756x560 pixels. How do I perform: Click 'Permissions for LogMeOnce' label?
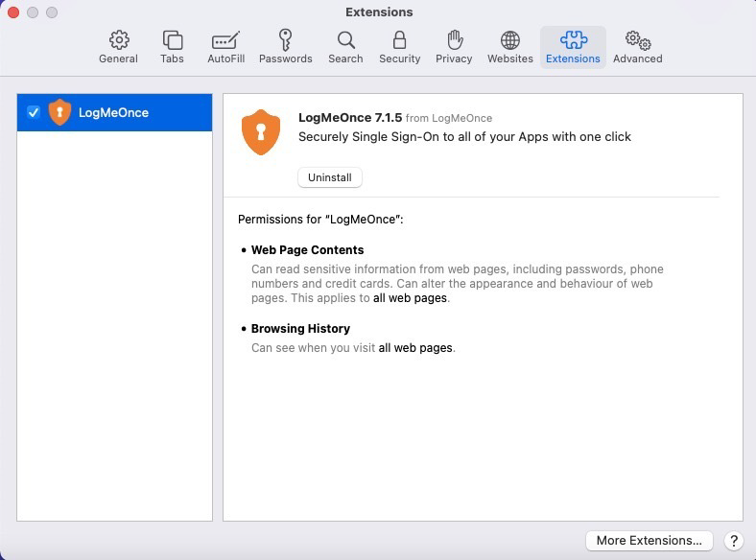[x=320, y=220]
